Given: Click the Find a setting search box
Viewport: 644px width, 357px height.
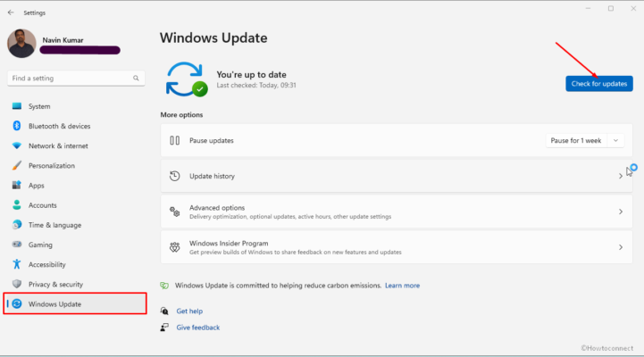Looking at the screenshot, I should pyautogui.click(x=76, y=78).
